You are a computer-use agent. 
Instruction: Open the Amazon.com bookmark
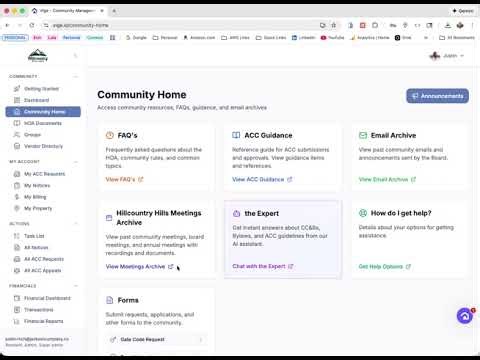[199, 38]
